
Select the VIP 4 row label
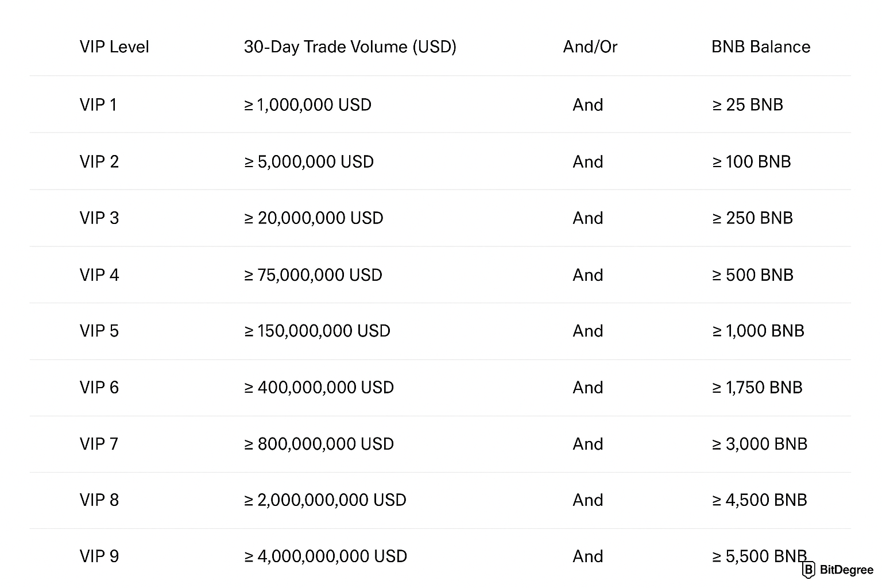click(x=99, y=274)
